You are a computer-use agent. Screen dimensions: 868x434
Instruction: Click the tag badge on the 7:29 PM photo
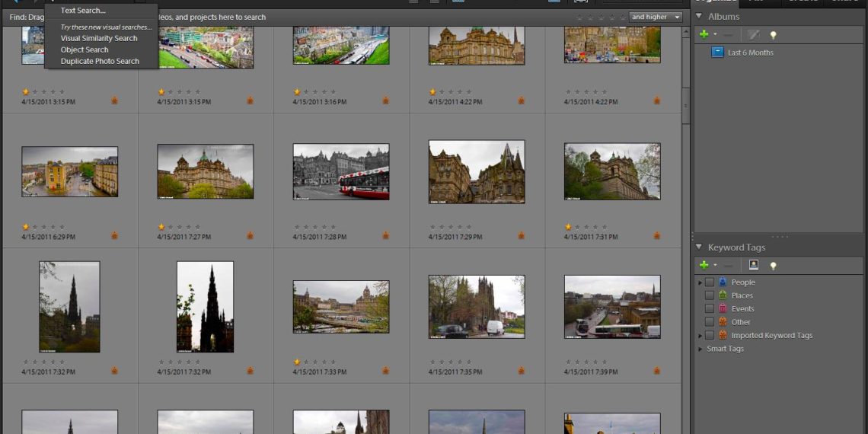521,235
